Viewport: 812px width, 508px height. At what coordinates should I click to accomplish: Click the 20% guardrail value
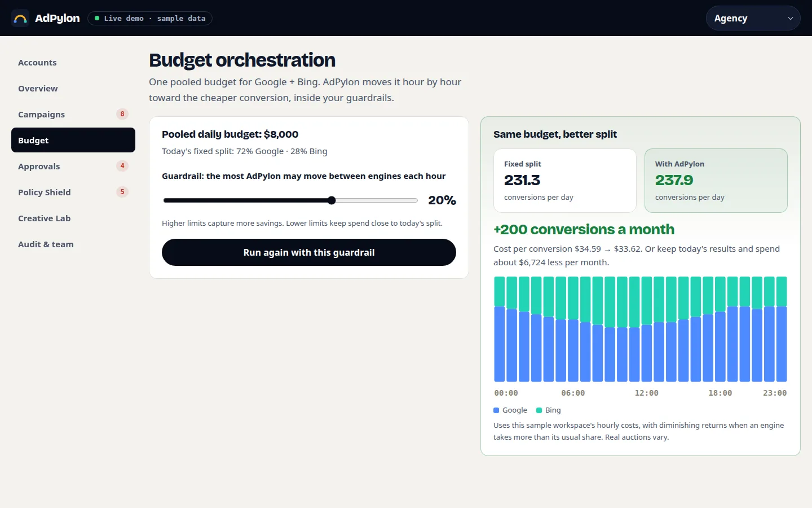tap(442, 200)
